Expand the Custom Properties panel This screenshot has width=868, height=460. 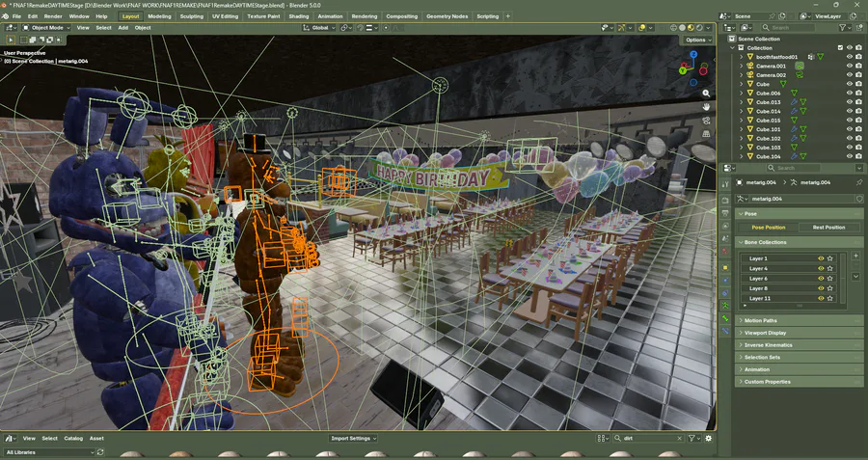[800, 382]
